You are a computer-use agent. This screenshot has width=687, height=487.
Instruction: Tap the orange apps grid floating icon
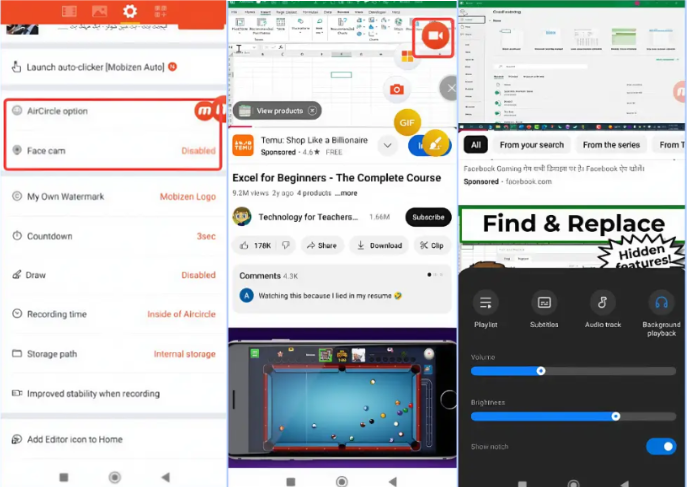click(x=407, y=56)
